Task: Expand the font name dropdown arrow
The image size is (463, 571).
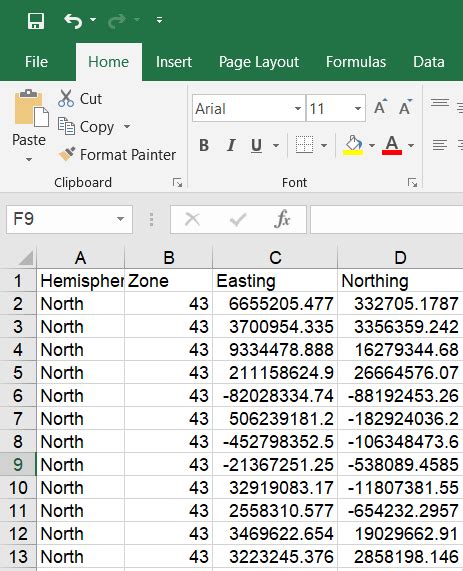Action: pos(298,109)
